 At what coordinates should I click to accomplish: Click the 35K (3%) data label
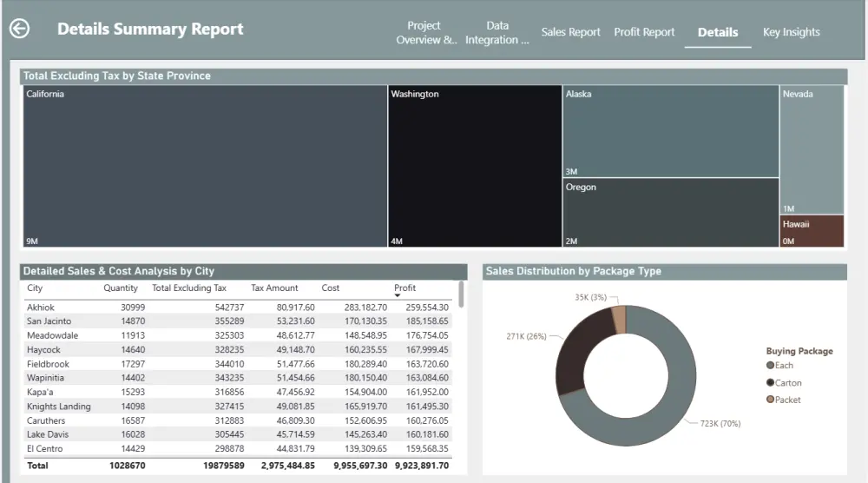tap(590, 297)
